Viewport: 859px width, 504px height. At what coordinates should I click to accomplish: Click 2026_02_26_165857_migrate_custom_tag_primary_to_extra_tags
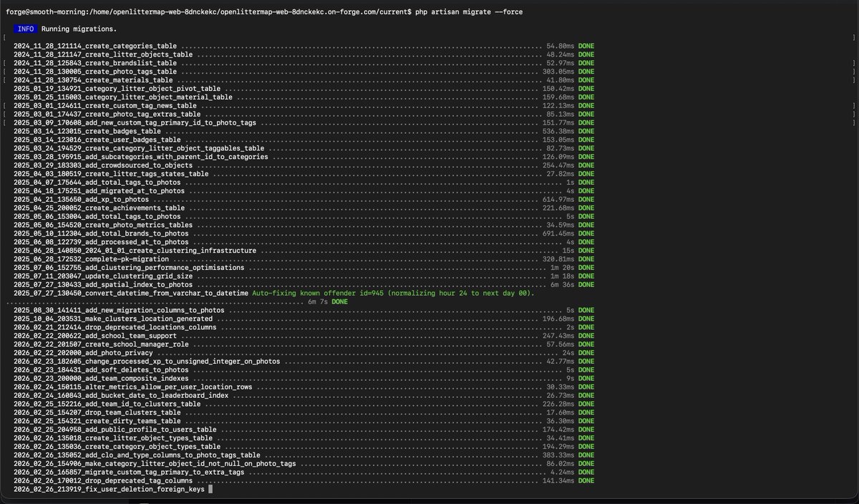tap(129, 472)
